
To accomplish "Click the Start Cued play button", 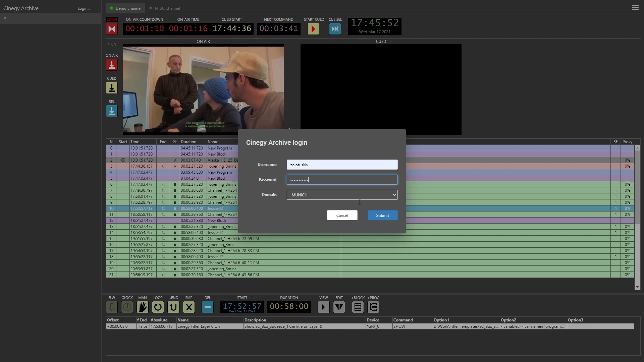I will [313, 29].
